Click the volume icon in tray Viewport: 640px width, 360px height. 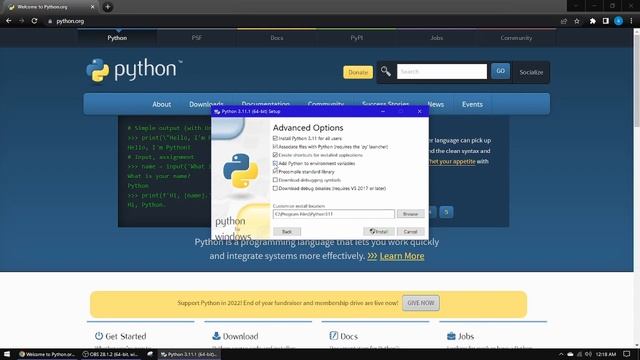588,354
